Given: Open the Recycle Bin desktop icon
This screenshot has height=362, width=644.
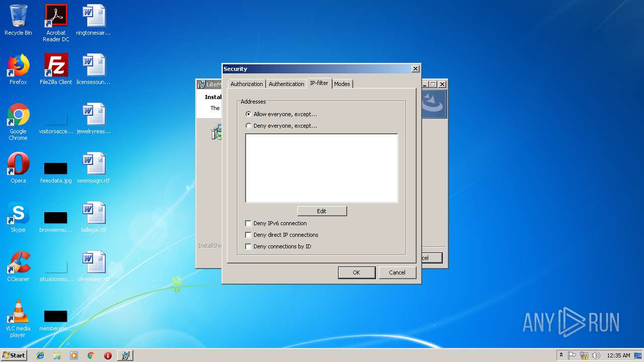Looking at the screenshot, I should 18,20.
